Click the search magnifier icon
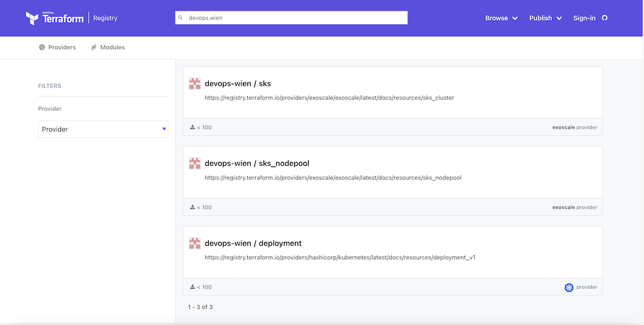644x325 pixels. tap(180, 17)
